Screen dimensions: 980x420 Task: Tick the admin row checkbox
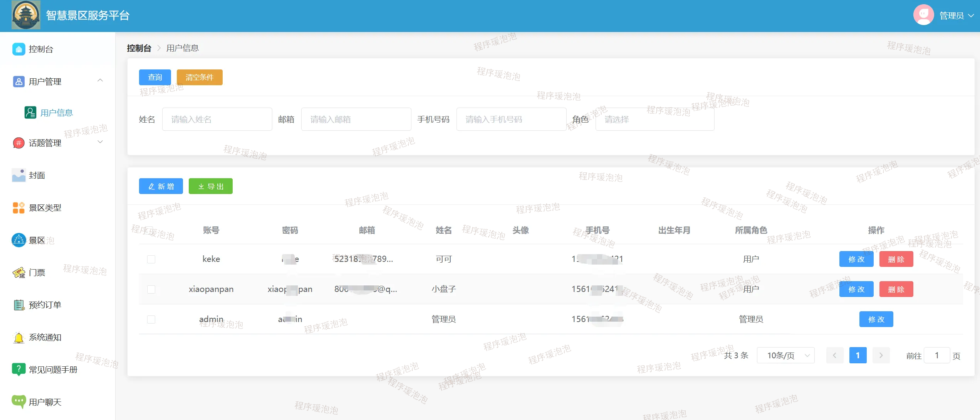pyautogui.click(x=151, y=319)
